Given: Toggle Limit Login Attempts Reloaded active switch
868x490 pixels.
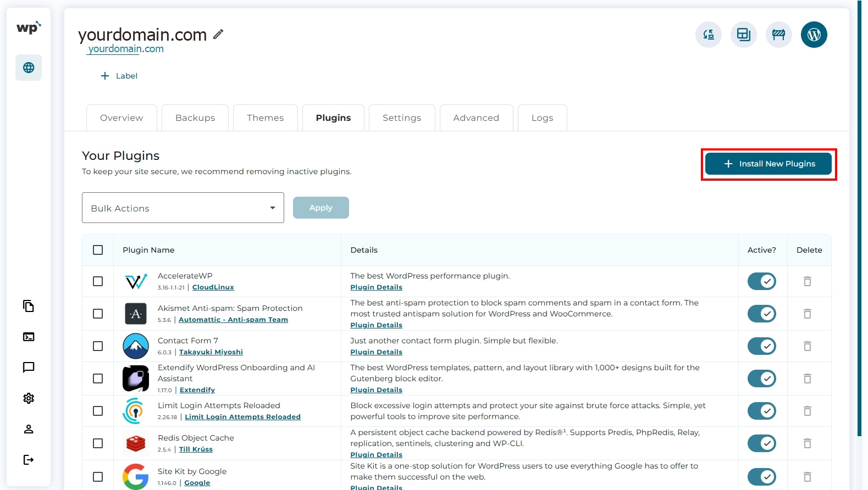Looking at the screenshot, I should tap(762, 411).
